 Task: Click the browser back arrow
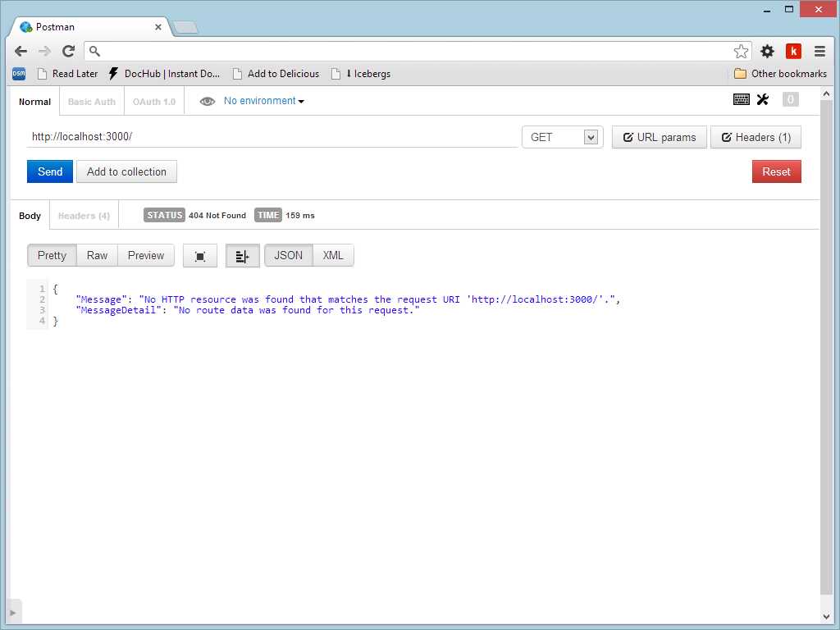[x=21, y=52]
